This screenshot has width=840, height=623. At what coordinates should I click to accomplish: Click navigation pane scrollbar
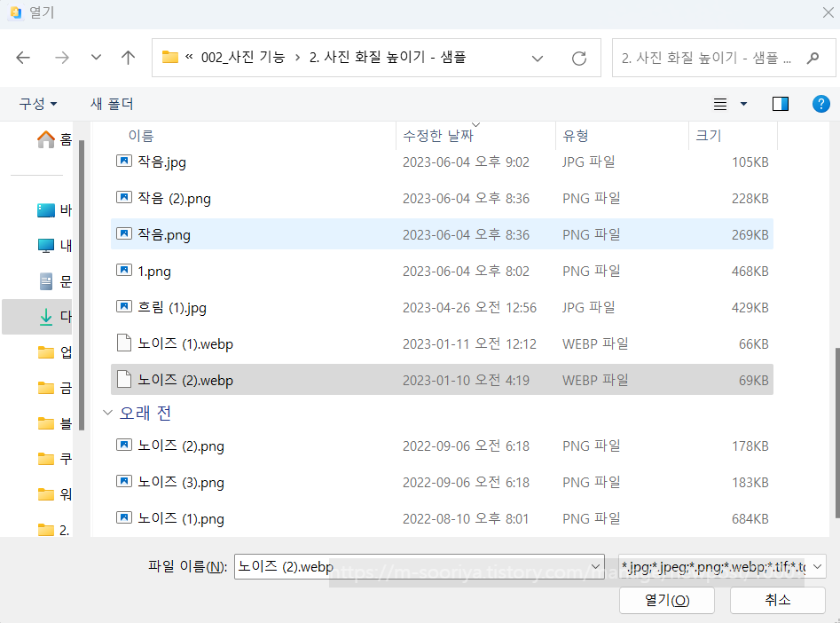click(82, 285)
